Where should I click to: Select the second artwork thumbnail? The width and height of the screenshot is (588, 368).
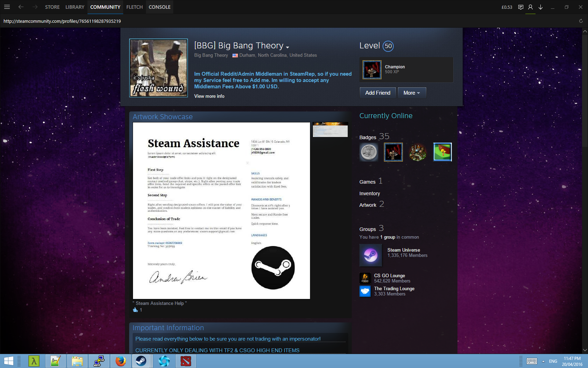(x=330, y=130)
